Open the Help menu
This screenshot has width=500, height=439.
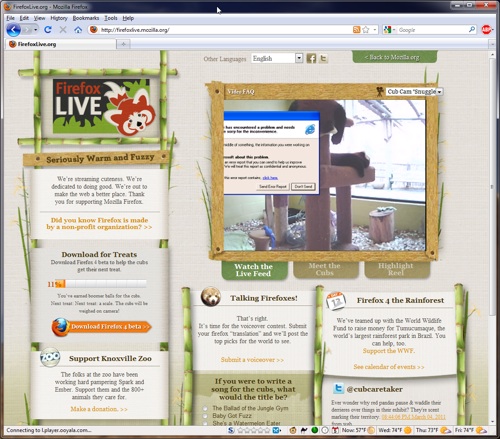[128, 18]
